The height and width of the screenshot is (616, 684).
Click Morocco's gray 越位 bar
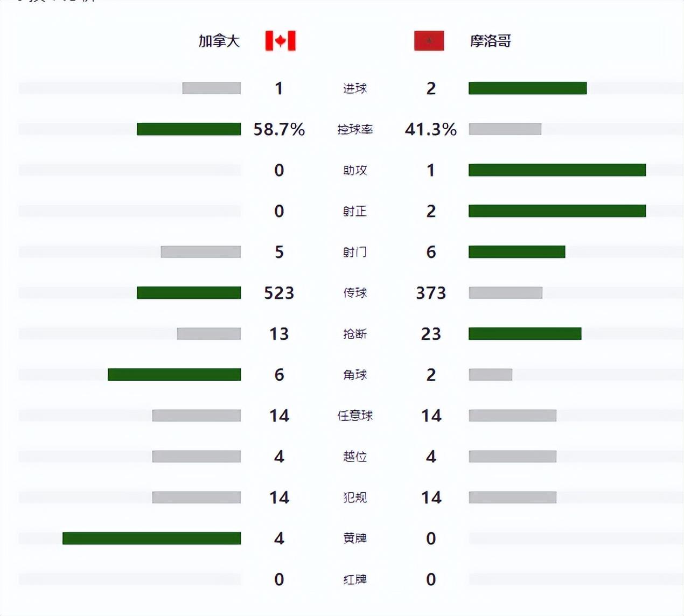[512, 457]
